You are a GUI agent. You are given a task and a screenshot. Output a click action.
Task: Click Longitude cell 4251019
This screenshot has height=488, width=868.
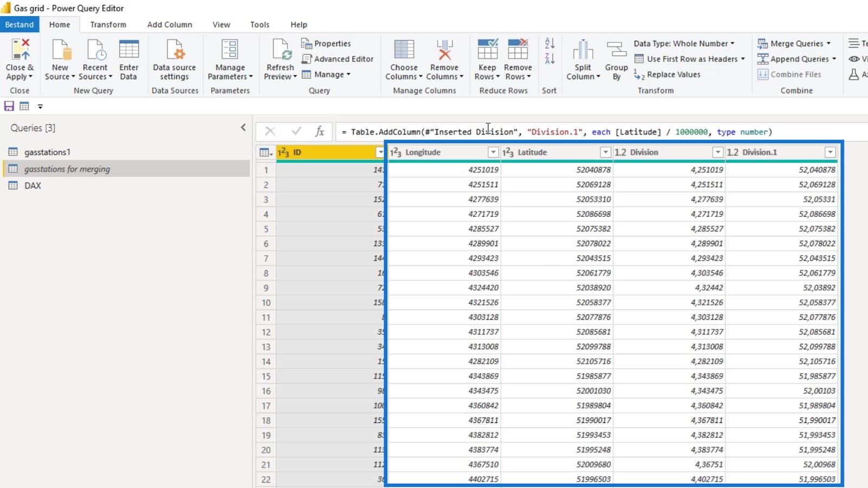[x=444, y=170]
